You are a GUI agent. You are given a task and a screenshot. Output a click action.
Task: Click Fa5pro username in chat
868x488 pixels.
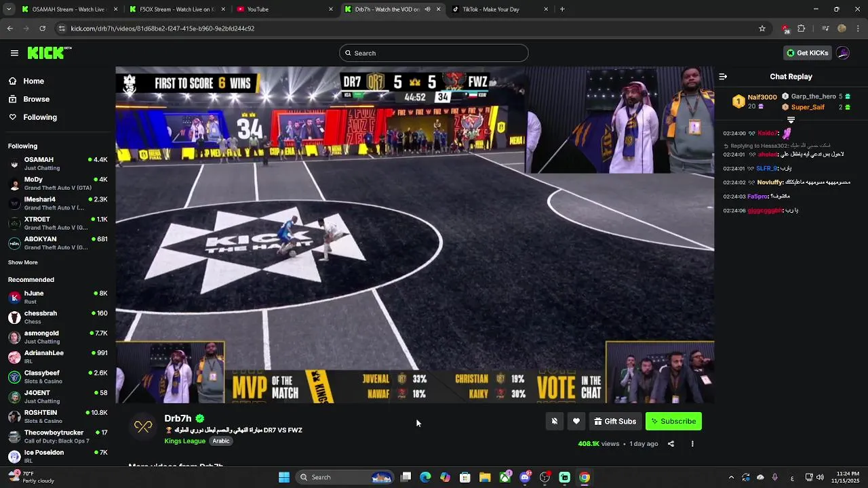pyautogui.click(x=758, y=197)
